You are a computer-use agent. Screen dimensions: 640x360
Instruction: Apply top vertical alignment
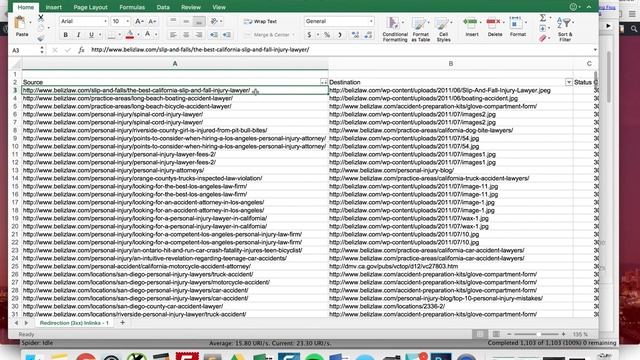pyautogui.click(x=173, y=21)
